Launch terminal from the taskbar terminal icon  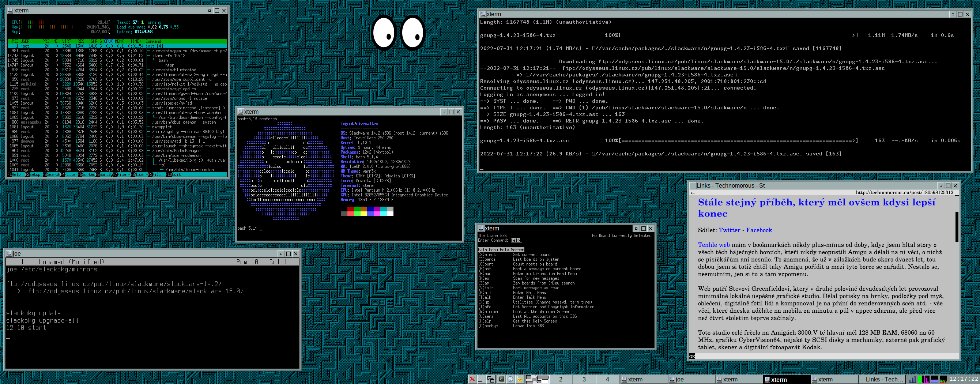point(501,379)
